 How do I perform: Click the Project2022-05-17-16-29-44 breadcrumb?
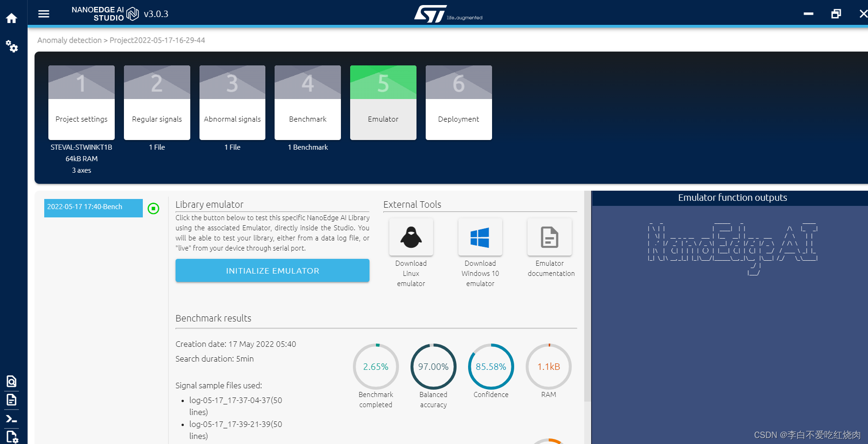pos(157,40)
